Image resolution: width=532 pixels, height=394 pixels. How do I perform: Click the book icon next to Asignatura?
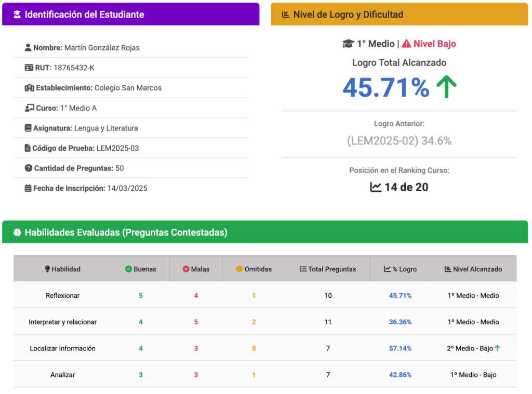click(28, 128)
